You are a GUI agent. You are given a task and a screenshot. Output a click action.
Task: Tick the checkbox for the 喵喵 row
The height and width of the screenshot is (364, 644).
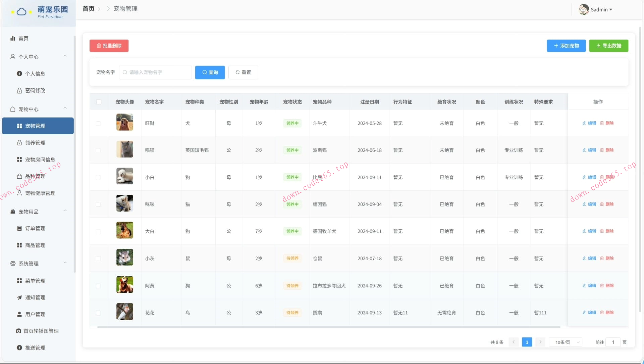pyautogui.click(x=98, y=150)
